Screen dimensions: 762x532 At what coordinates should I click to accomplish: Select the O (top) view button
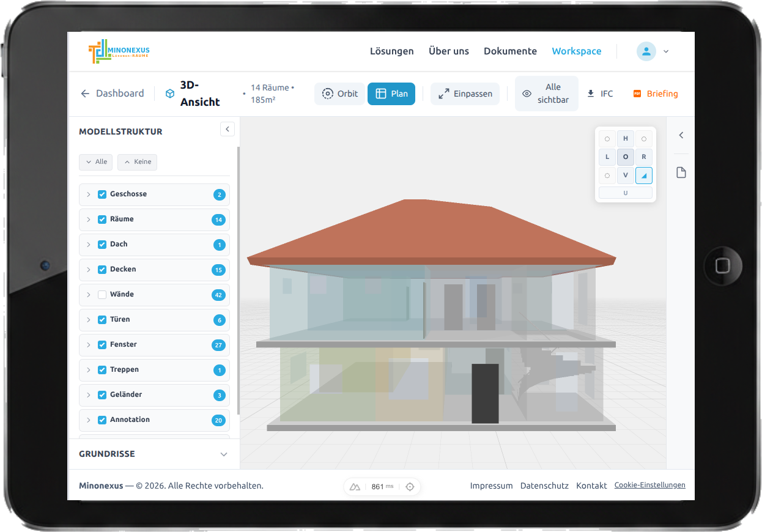click(x=625, y=157)
